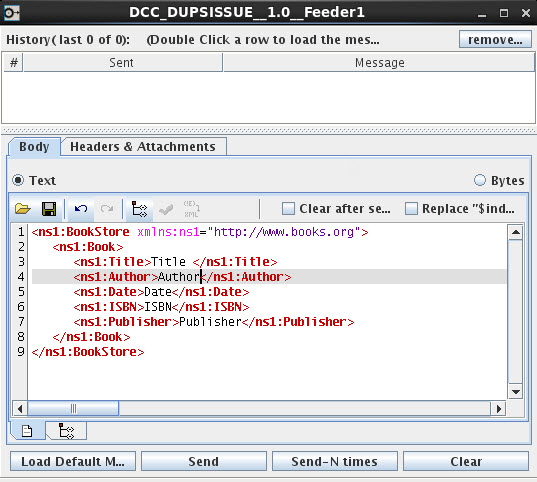Click the horizontal scrollbar right arrow
Image resolution: width=537 pixels, height=482 pixels.
click(499, 409)
